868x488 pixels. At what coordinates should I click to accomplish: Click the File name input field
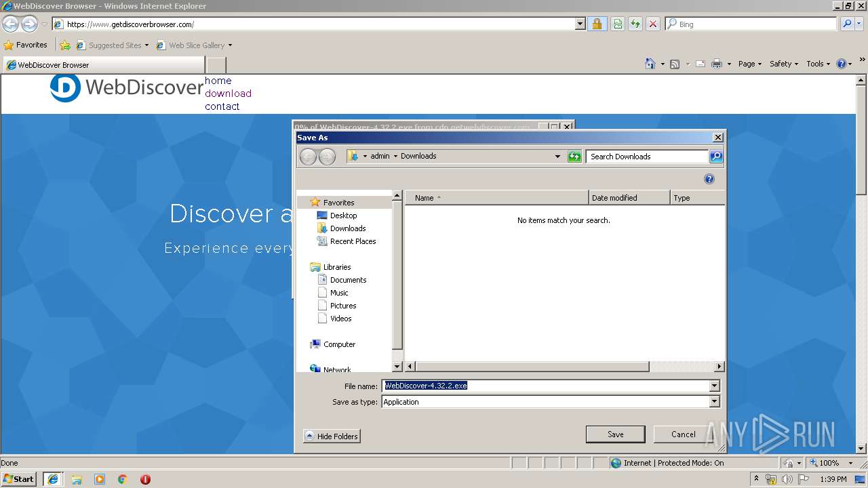click(x=545, y=386)
